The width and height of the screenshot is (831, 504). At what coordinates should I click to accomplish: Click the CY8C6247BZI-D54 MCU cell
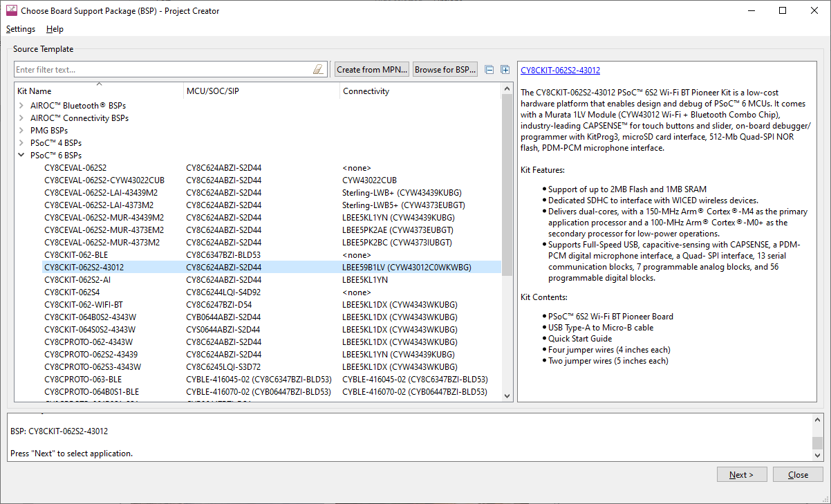tap(219, 305)
